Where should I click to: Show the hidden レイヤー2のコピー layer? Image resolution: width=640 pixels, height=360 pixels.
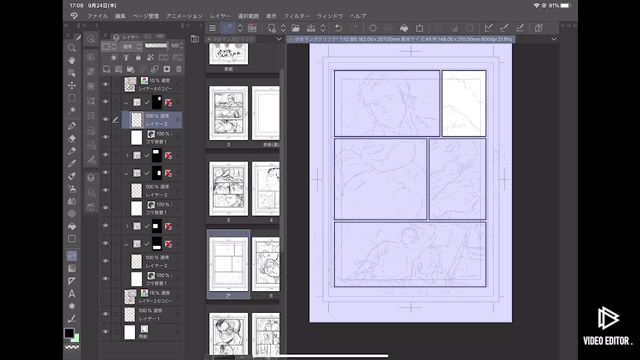pyautogui.click(x=105, y=297)
